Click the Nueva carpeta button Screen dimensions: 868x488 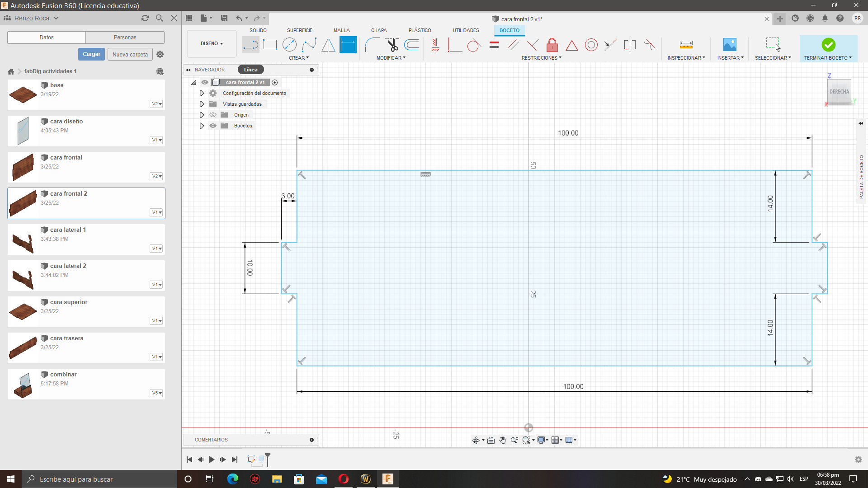coord(130,54)
